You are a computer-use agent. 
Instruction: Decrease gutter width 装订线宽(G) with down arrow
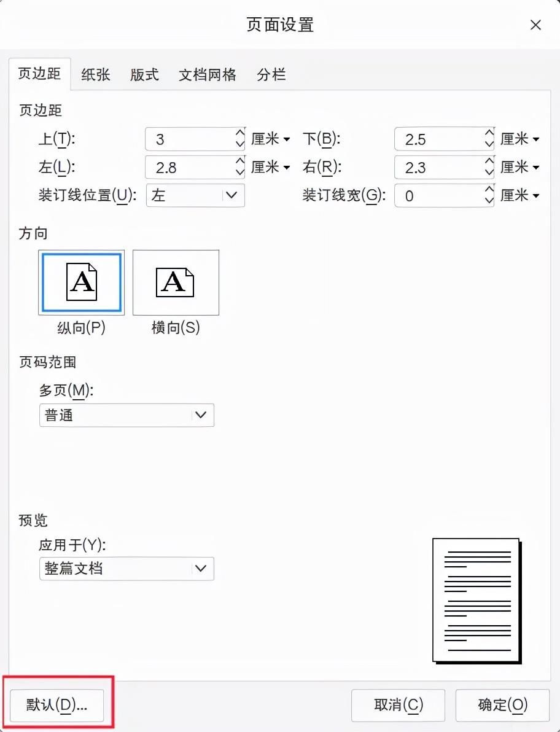tap(489, 200)
